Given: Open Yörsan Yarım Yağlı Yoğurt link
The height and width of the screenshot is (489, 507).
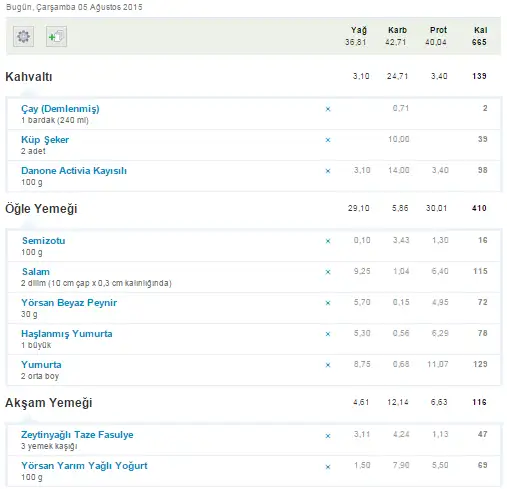Looking at the screenshot, I should 84,466.
